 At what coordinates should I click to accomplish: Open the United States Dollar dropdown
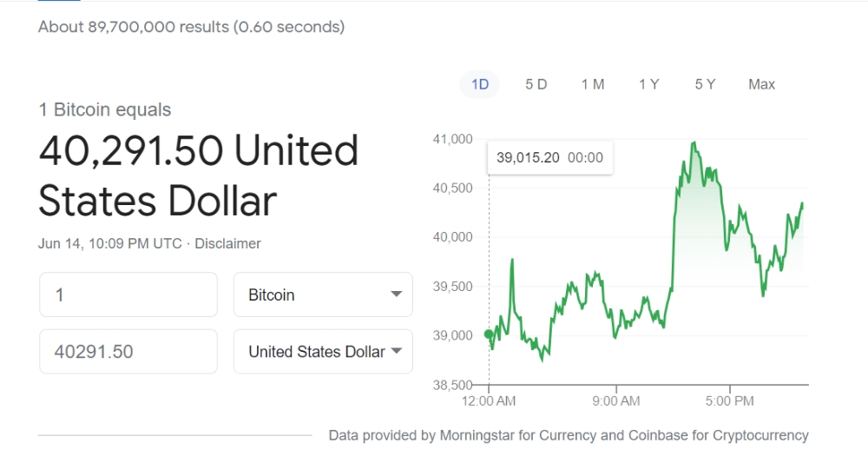click(323, 351)
